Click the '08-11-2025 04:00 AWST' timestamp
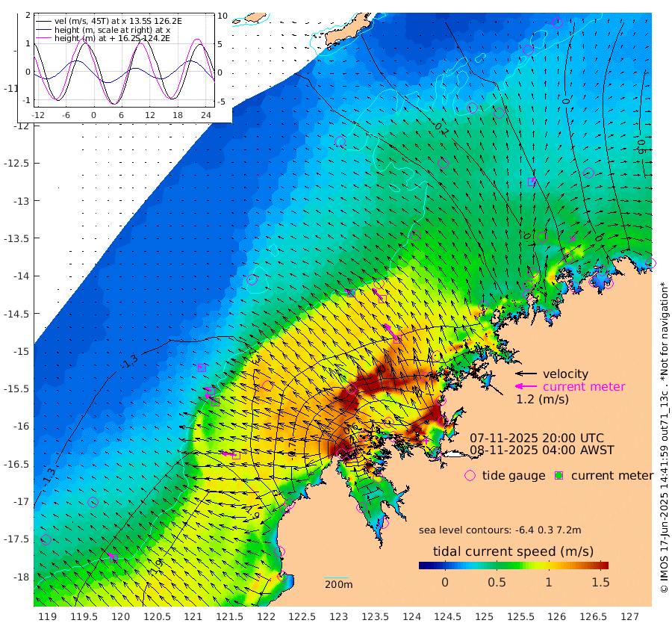672x632 pixels. coord(542,450)
